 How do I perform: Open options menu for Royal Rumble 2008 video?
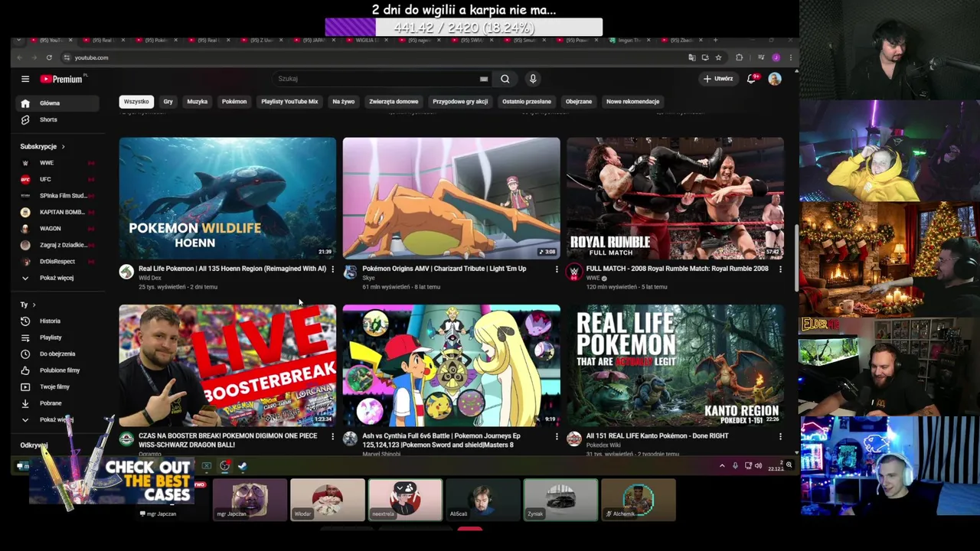[780, 269]
